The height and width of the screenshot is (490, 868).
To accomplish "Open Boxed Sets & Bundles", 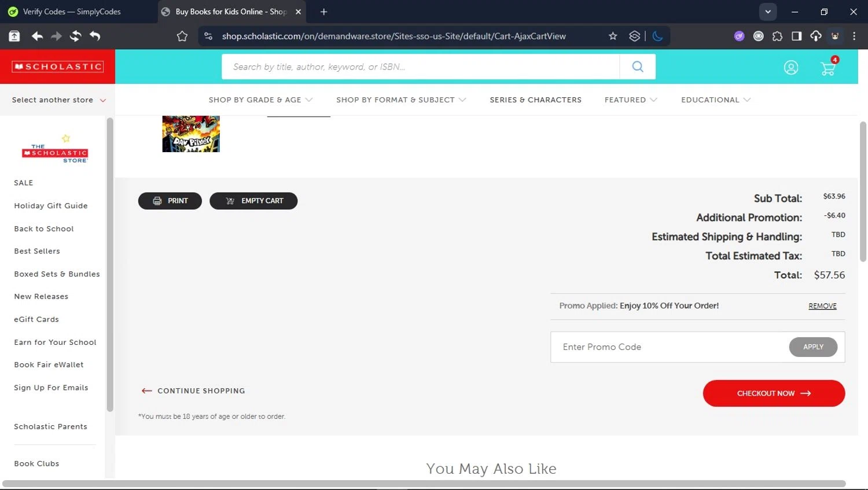I will point(57,274).
